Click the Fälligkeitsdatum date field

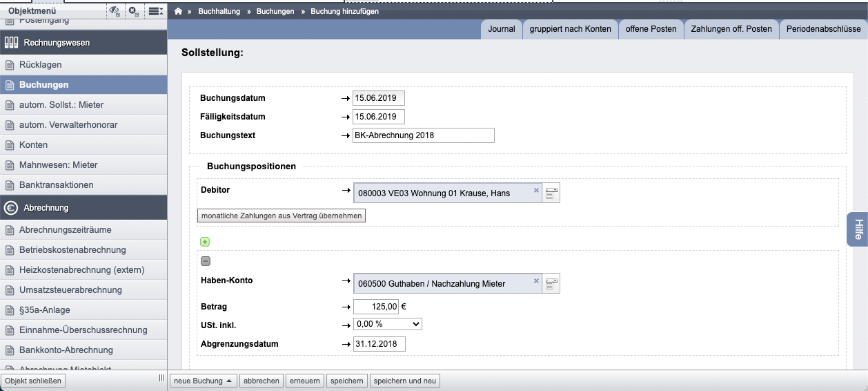[x=379, y=117]
